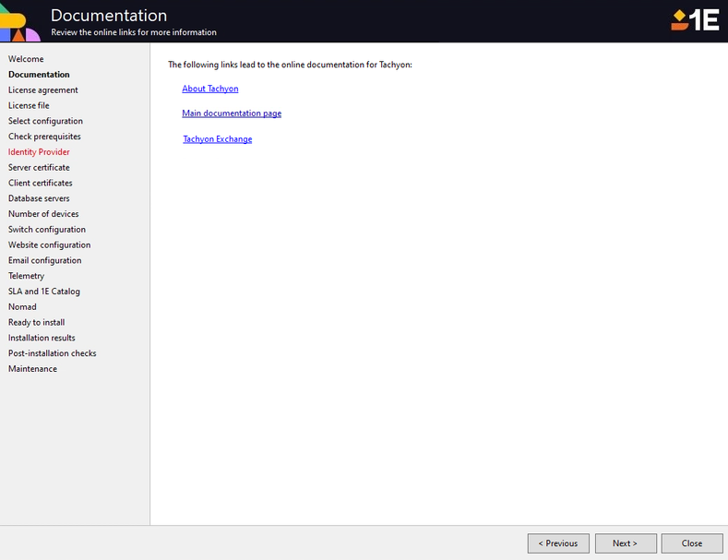The image size is (728, 560).
Task: Select SLA and 1E Catalog step
Action: [x=44, y=292]
